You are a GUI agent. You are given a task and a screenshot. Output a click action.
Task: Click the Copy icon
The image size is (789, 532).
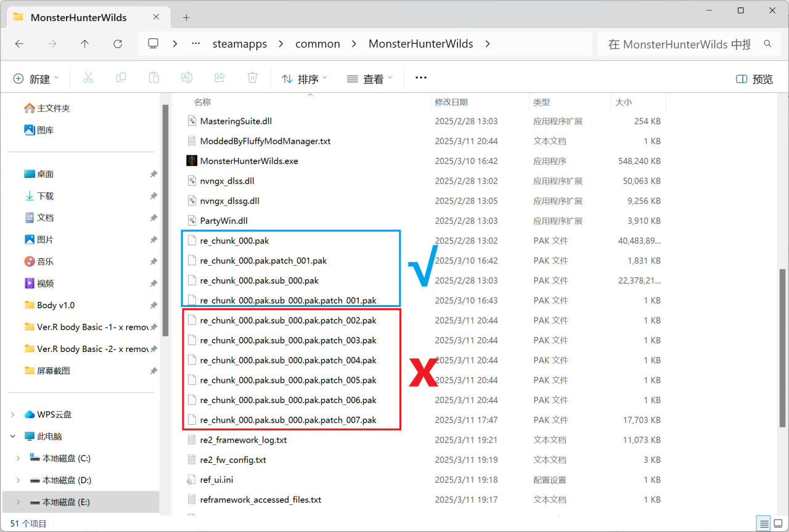[x=121, y=77]
